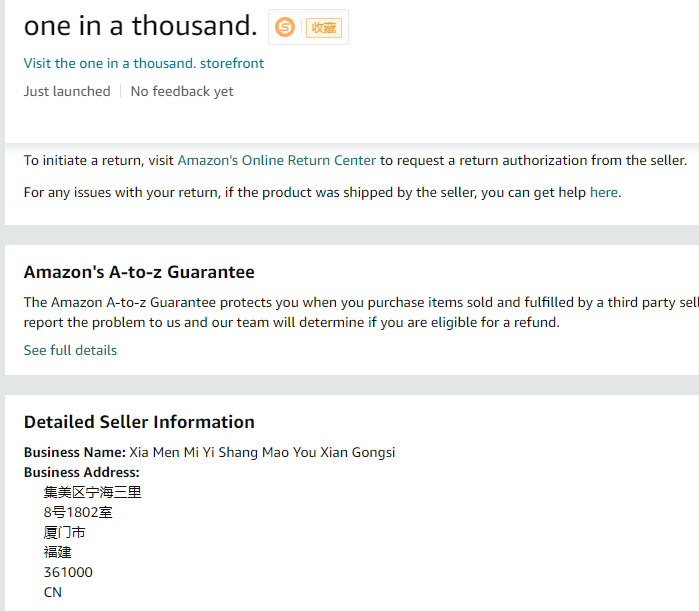Click the Amazon's A-to-z Guarantee heading
This screenshot has height=611, width=699.
point(139,272)
